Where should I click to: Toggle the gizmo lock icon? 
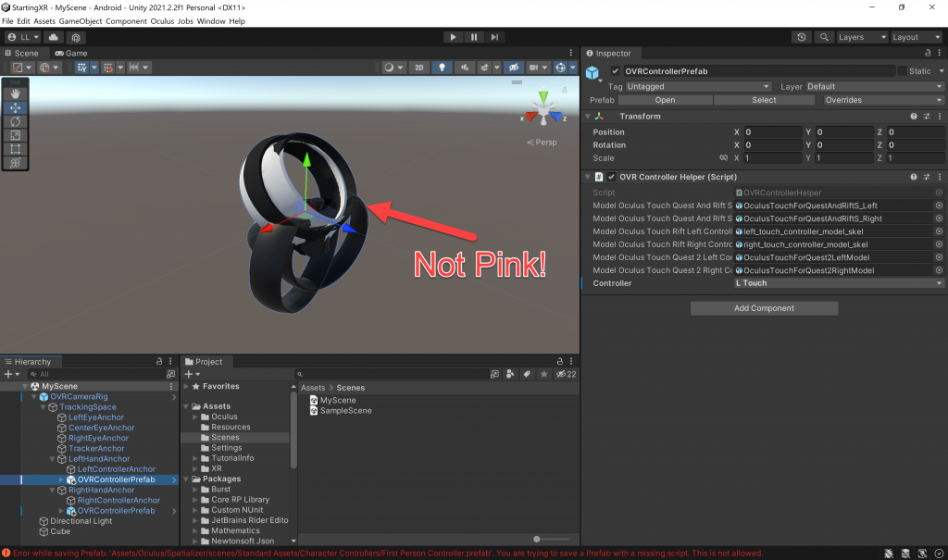coord(564,90)
